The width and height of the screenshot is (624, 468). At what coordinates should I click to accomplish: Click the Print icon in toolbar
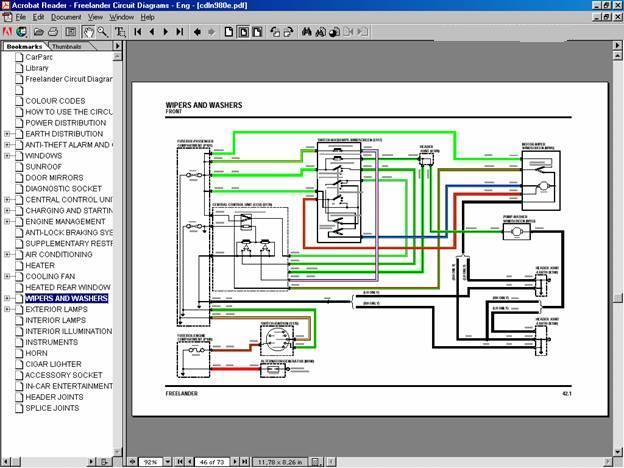pos(53,32)
